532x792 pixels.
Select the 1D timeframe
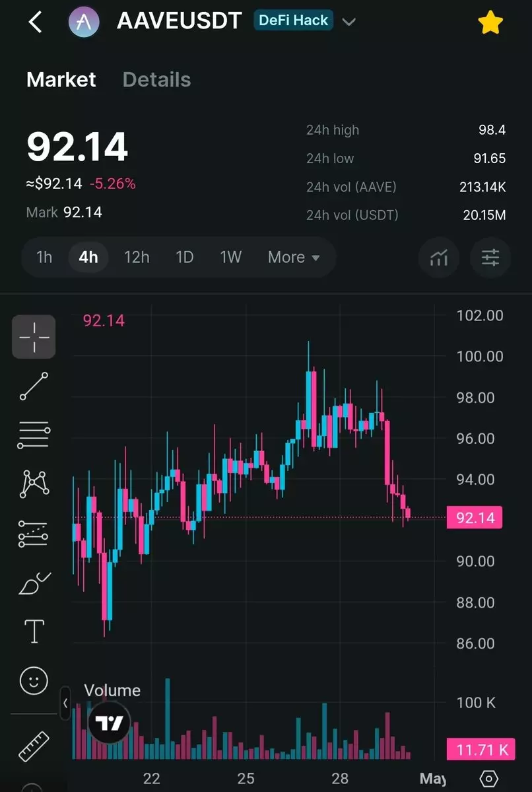[185, 257]
